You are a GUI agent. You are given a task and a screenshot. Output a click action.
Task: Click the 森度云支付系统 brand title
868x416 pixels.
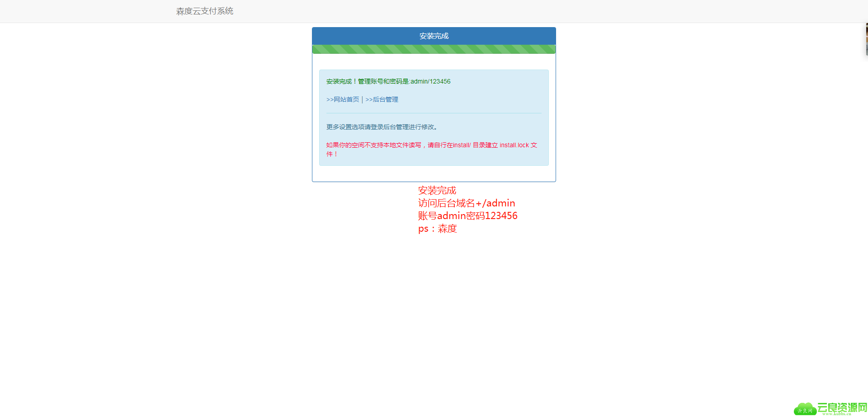tap(205, 11)
